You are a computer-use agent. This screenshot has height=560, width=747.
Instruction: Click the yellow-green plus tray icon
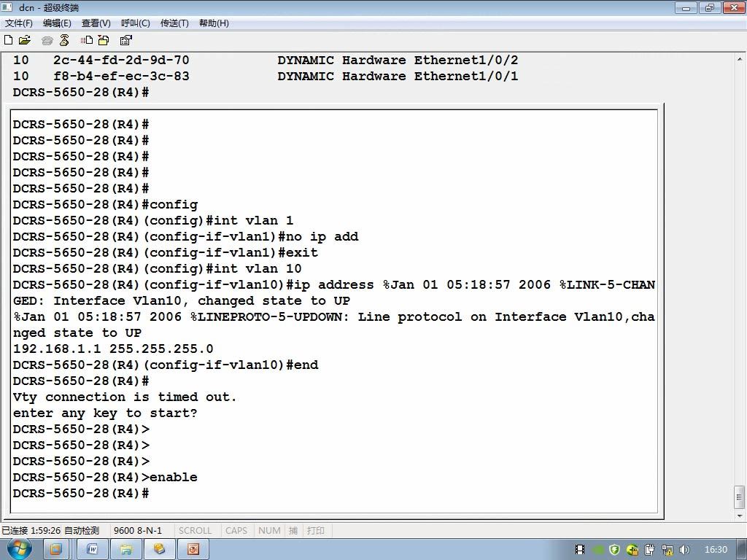(632, 550)
